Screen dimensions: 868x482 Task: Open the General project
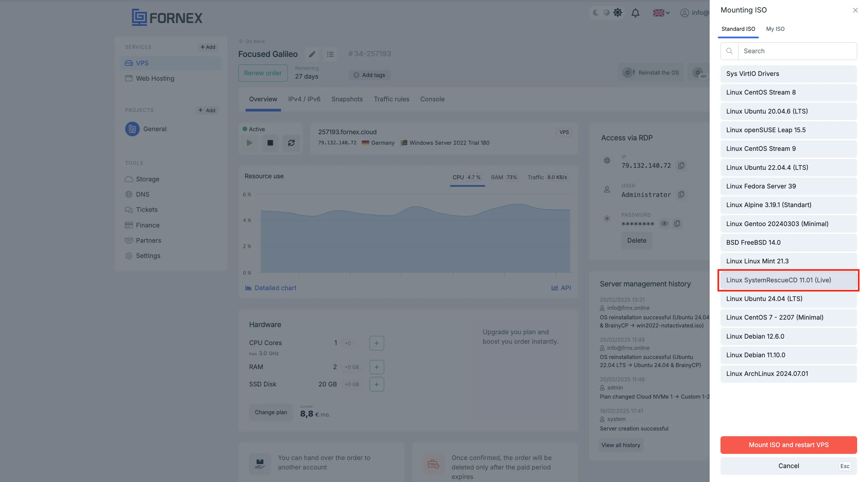[x=146, y=129]
